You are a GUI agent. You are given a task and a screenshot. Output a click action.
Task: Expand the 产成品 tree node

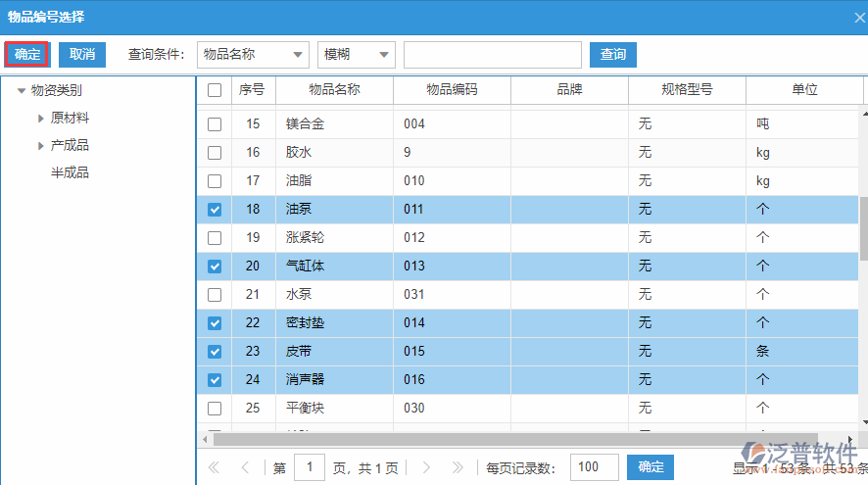(40, 146)
